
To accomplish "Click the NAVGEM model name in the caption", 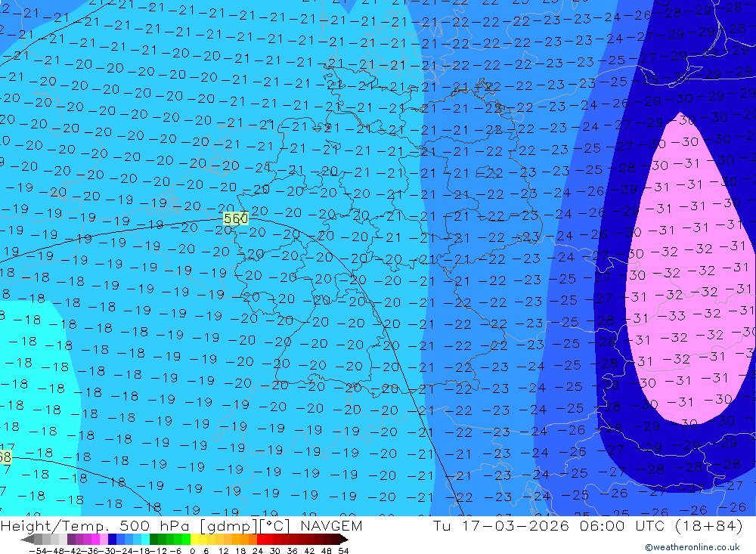I will coord(331,525).
